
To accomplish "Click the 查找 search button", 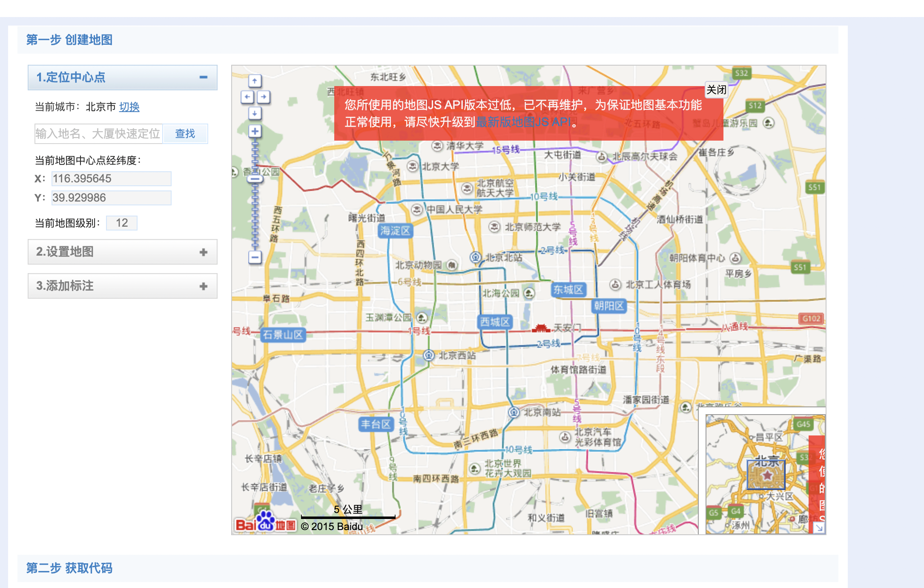I will click(185, 134).
